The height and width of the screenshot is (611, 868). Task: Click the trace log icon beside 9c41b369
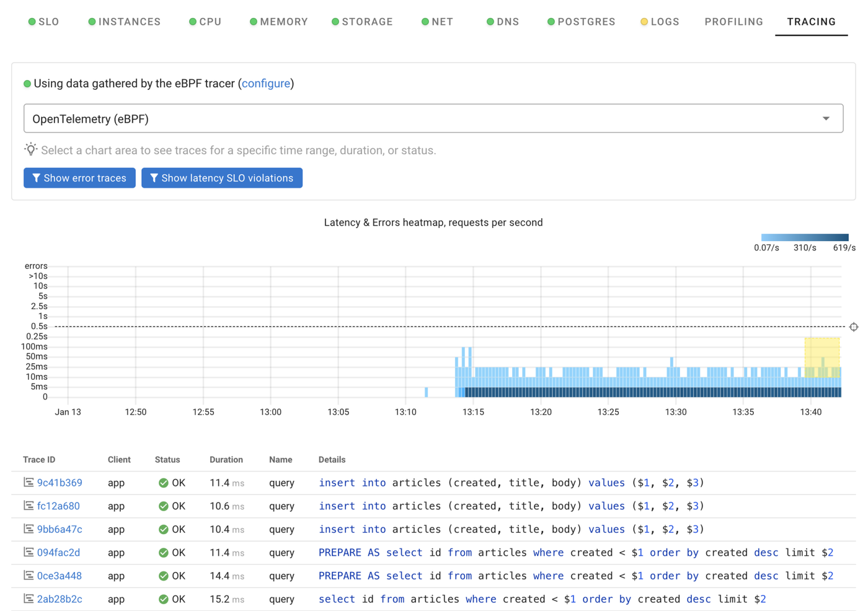tap(29, 483)
